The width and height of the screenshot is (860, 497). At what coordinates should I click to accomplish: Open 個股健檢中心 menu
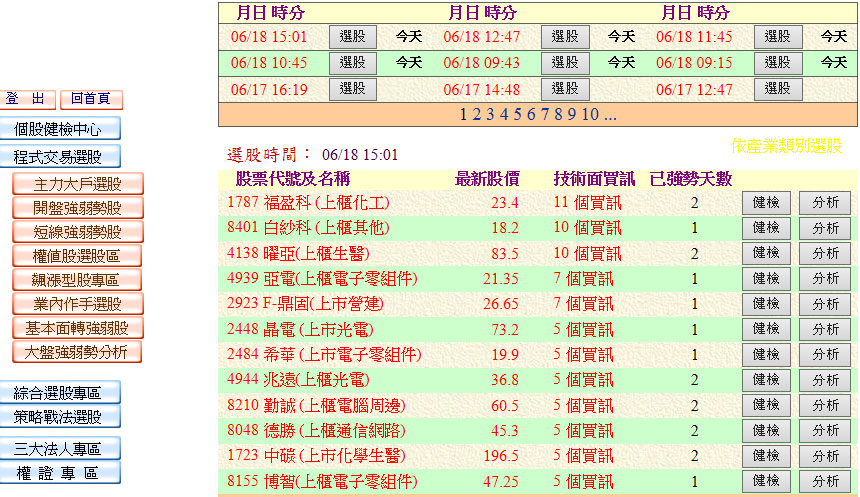[x=60, y=128]
